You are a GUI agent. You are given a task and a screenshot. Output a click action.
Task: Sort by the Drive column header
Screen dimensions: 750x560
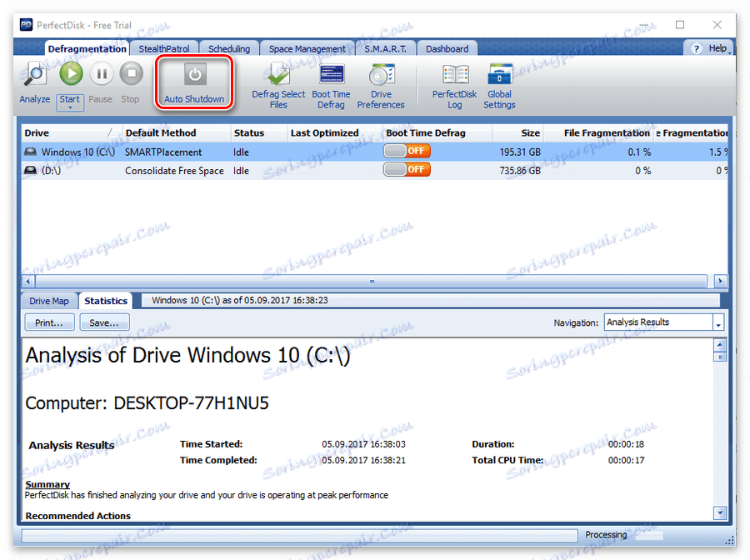[71, 133]
